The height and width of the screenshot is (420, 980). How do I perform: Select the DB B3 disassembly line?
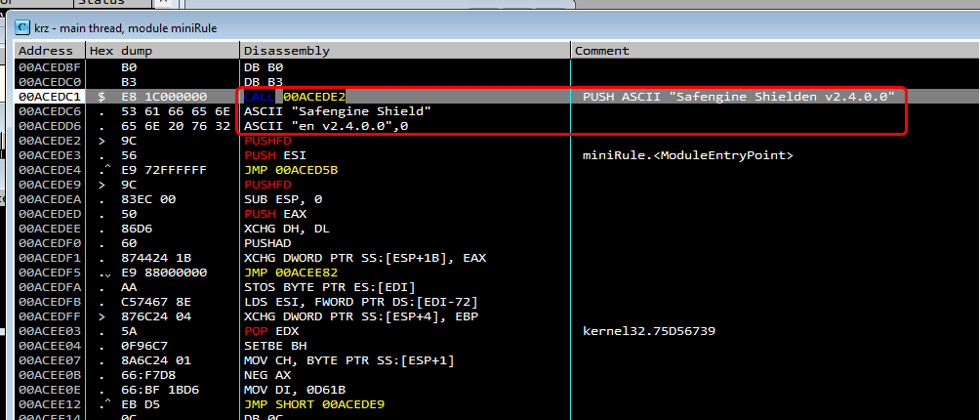click(x=264, y=82)
